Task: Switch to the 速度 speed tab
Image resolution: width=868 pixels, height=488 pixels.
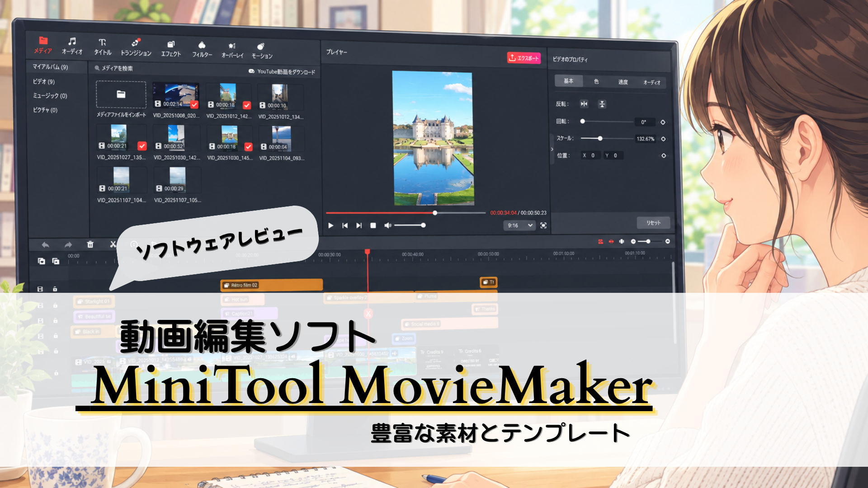Action: click(623, 82)
